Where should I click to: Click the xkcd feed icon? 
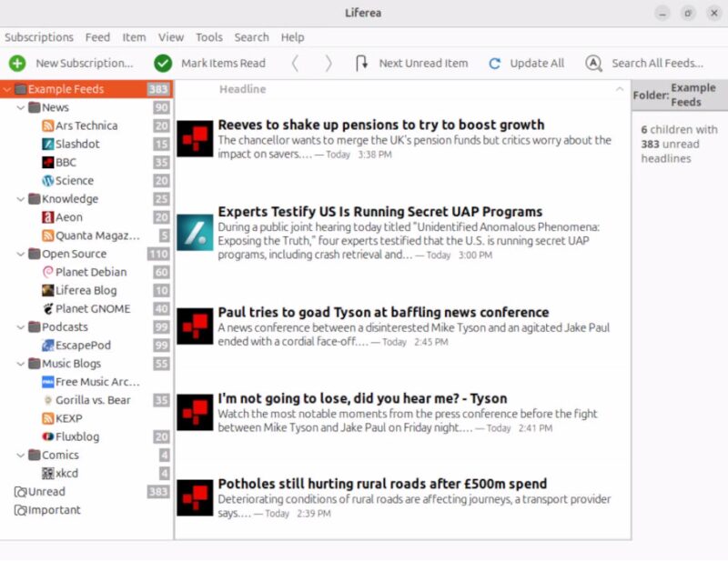(x=50, y=473)
